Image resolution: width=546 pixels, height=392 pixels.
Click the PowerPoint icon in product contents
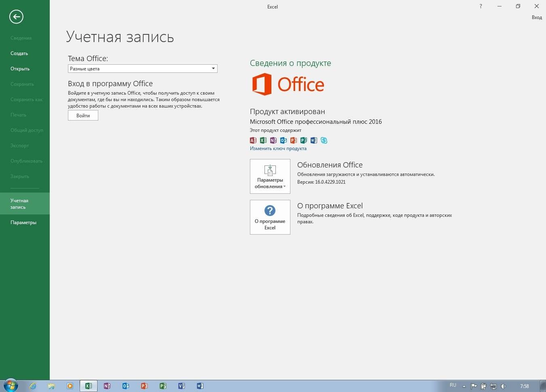294,140
